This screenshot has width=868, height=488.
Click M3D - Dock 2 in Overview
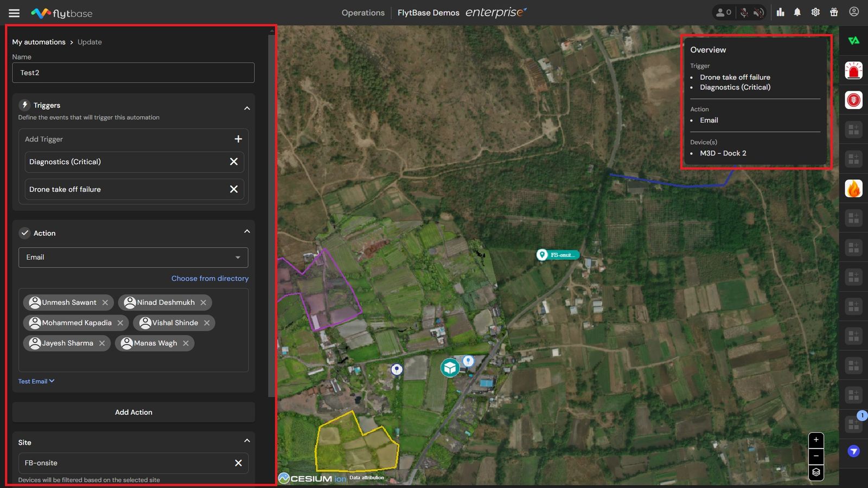pyautogui.click(x=723, y=153)
